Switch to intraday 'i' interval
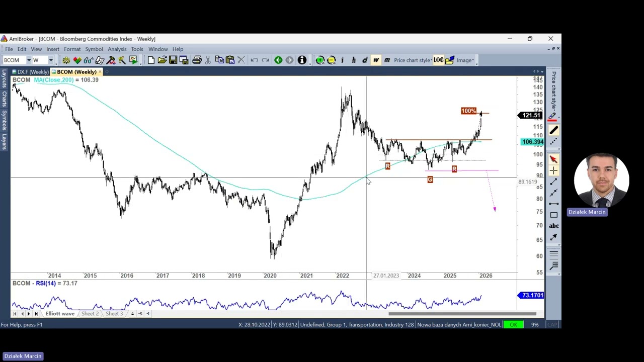This screenshot has height=362, width=644. click(342, 60)
